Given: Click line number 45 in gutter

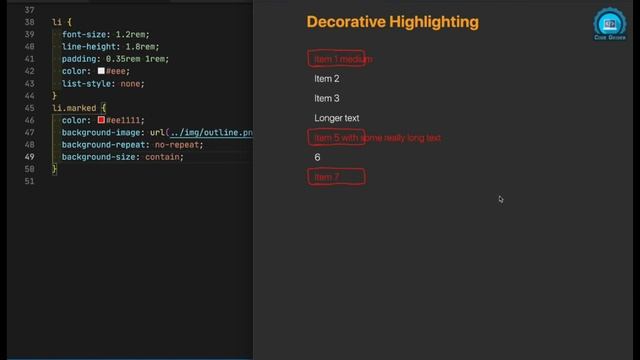Looking at the screenshot, I should pyautogui.click(x=29, y=108).
